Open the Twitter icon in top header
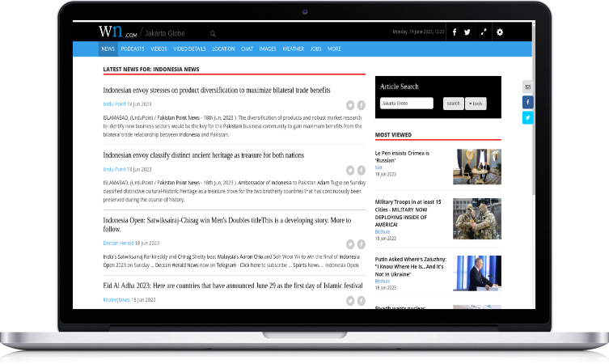609x364 pixels. click(x=467, y=32)
